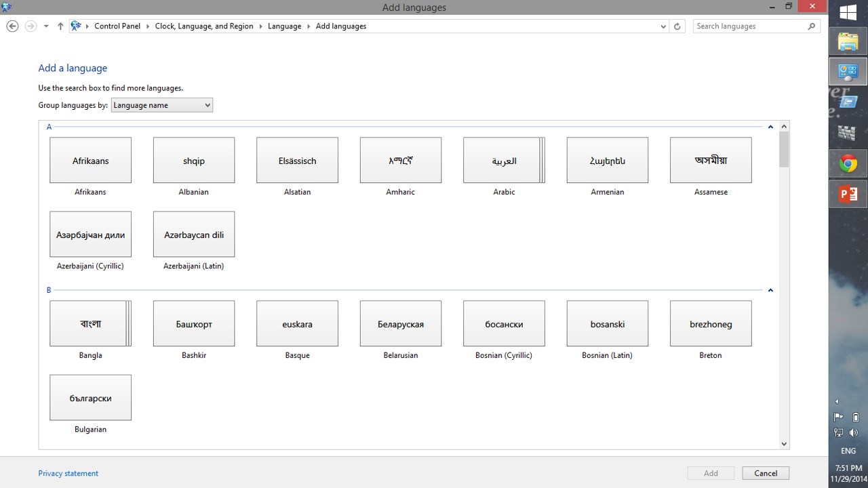The width and height of the screenshot is (868, 488).
Task: Open Google Chrome from the taskbar
Action: coord(848,163)
